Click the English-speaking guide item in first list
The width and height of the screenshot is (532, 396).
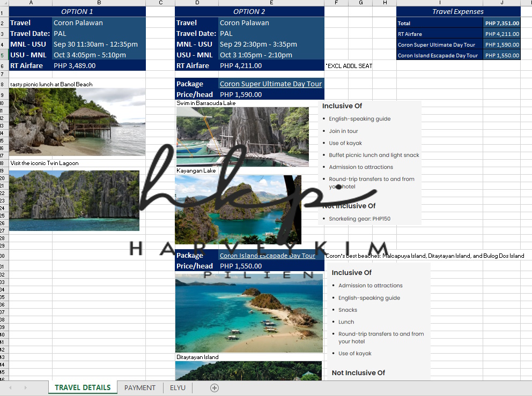pos(360,118)
